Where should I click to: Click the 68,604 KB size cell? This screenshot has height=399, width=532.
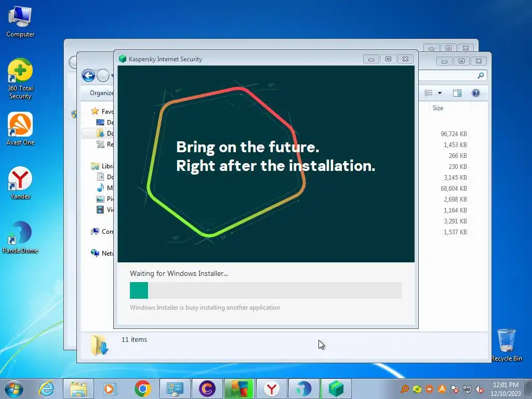pos(454,188)
